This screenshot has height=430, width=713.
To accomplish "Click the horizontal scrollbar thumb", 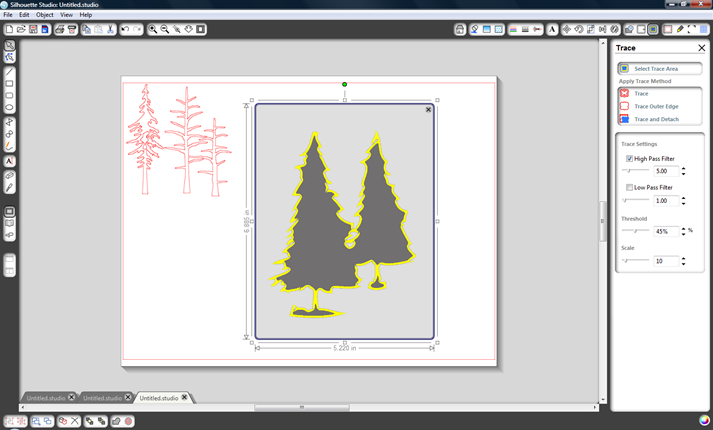I will click(x=302, y=407).
